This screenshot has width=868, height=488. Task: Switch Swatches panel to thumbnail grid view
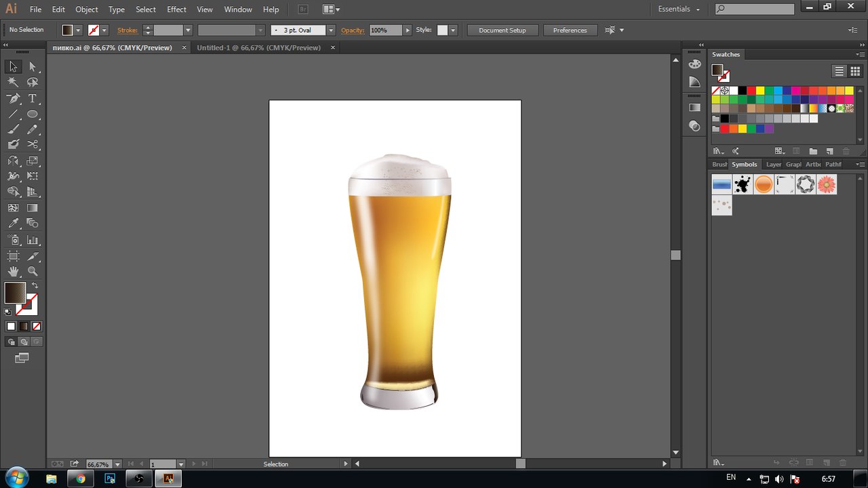click(854, 71)
